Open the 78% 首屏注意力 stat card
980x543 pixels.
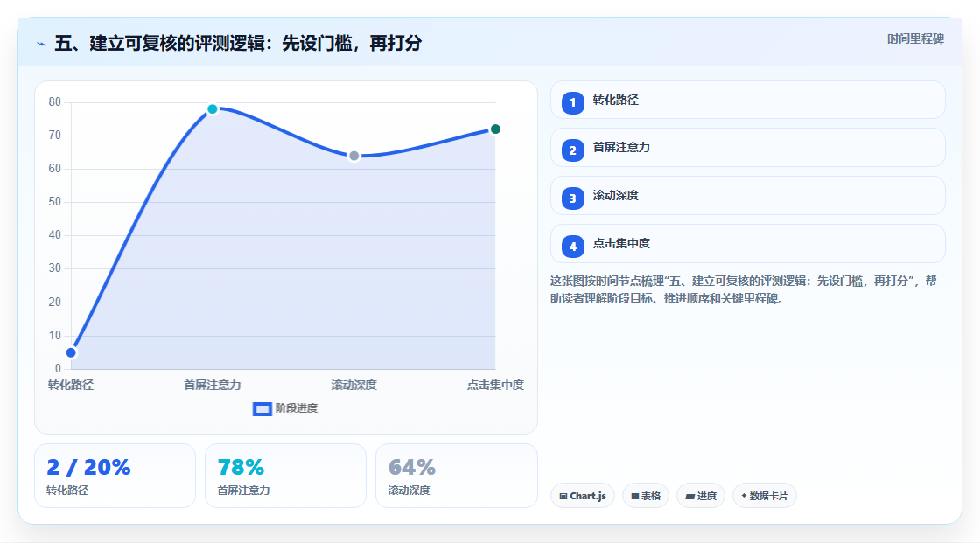(x=285, y=476)
